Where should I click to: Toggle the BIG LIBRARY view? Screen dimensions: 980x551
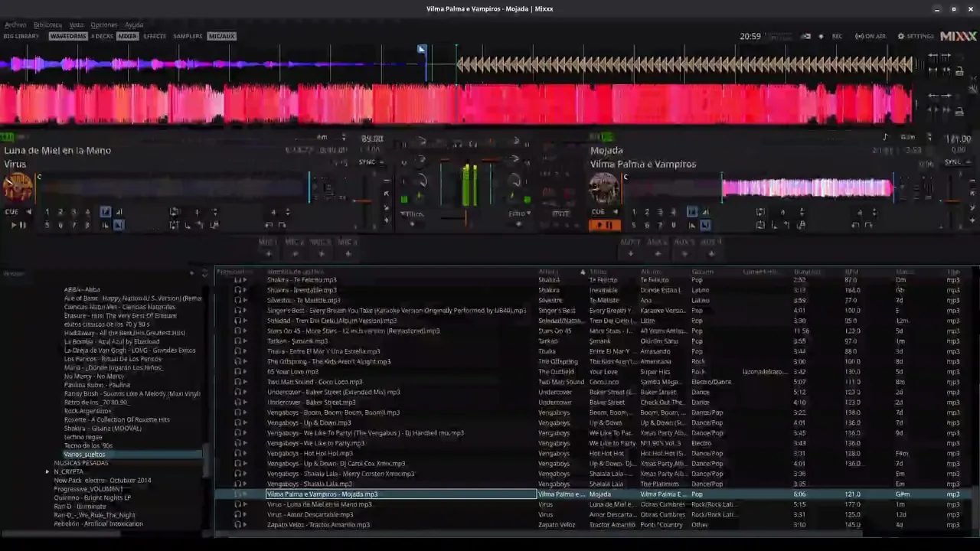(x=21, y=36)
